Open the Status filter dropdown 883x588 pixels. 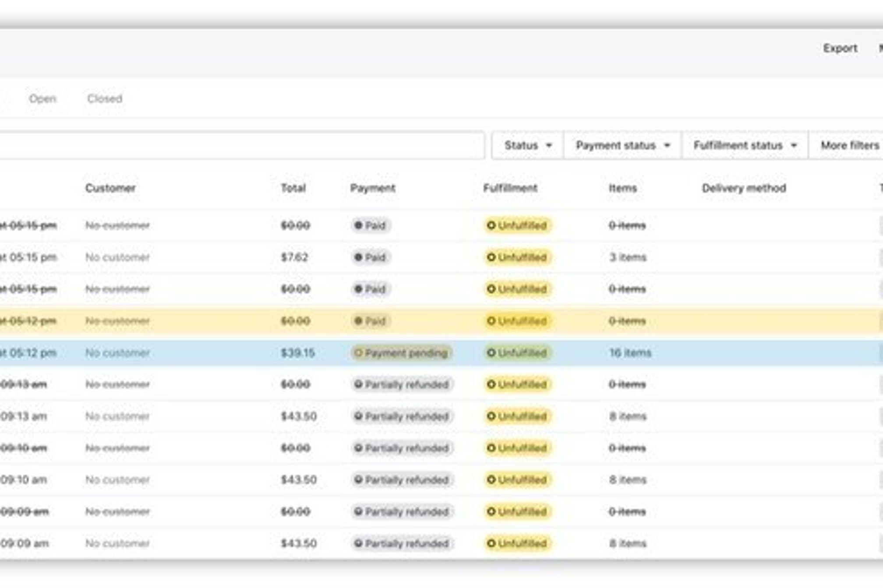click(x=528, y=145)
